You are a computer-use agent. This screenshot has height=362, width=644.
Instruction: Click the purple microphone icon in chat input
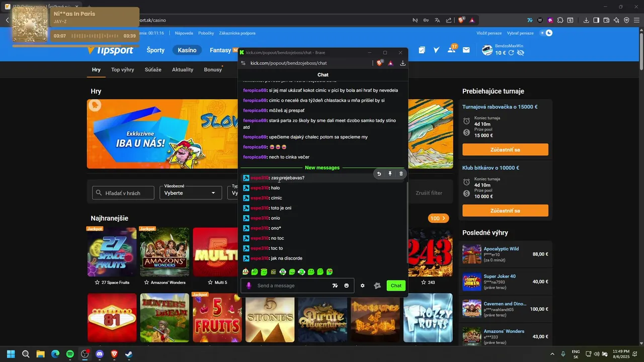pos(249,286)
